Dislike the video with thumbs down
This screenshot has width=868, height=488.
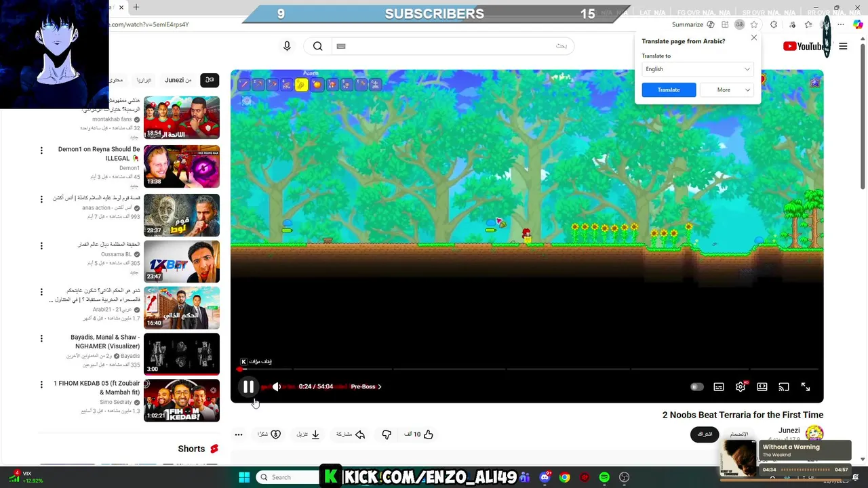[387, 434]
